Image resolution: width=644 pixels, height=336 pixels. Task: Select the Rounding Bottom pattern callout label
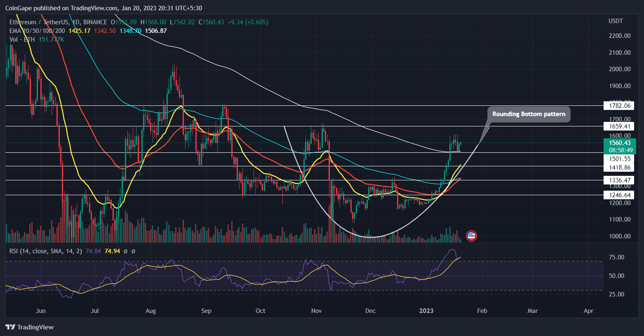point(529,114)
